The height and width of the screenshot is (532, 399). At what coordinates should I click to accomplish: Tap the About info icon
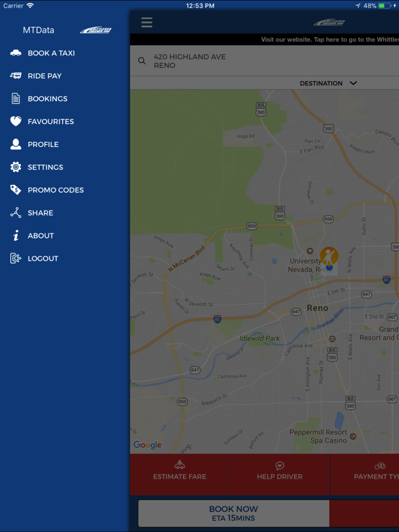[16, 236]
